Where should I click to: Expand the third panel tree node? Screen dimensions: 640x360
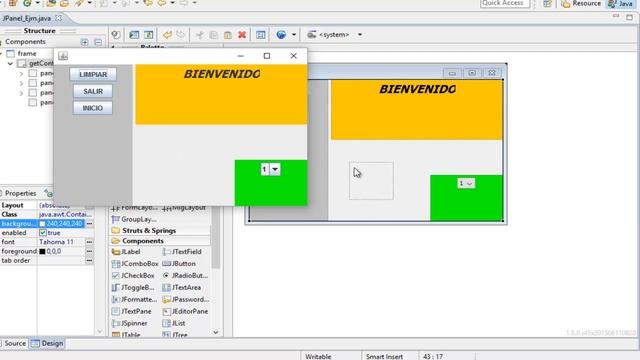(21, 93)
